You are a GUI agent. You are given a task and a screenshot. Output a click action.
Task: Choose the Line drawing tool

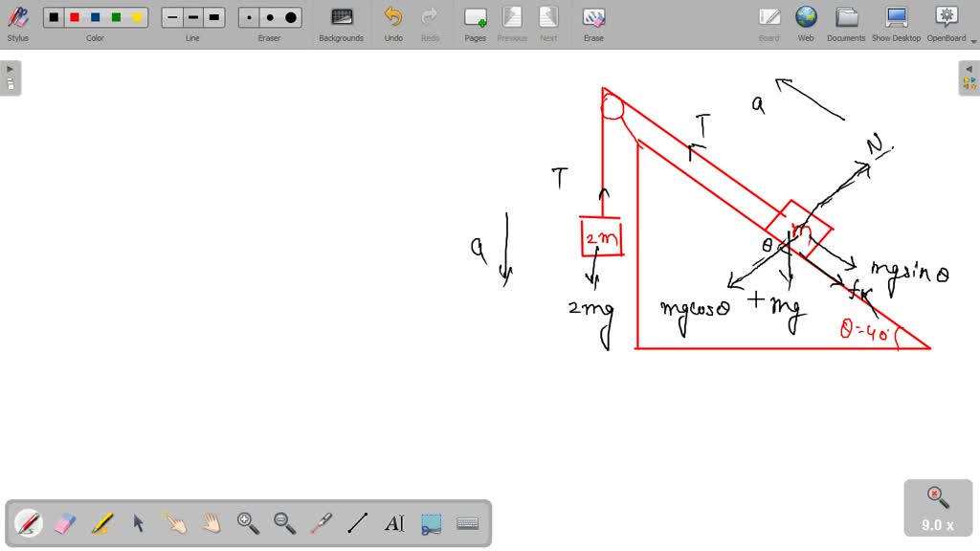[x=359, y=523]
